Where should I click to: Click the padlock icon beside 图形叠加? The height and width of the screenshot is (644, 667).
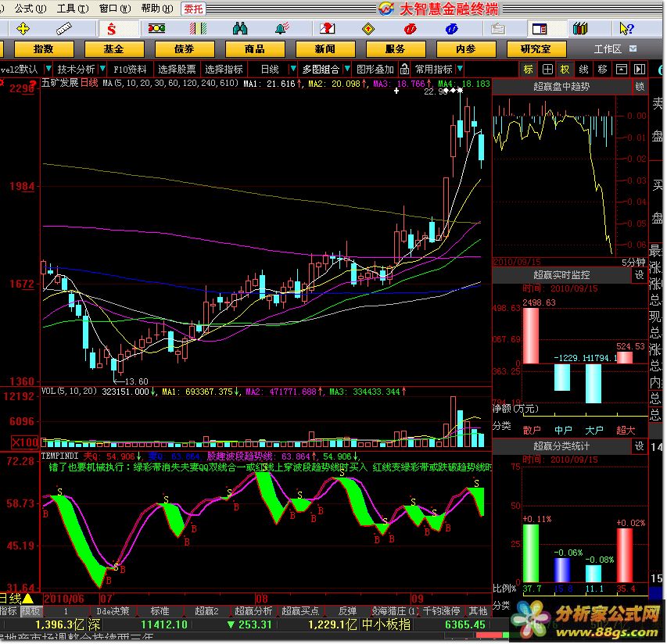404,69
